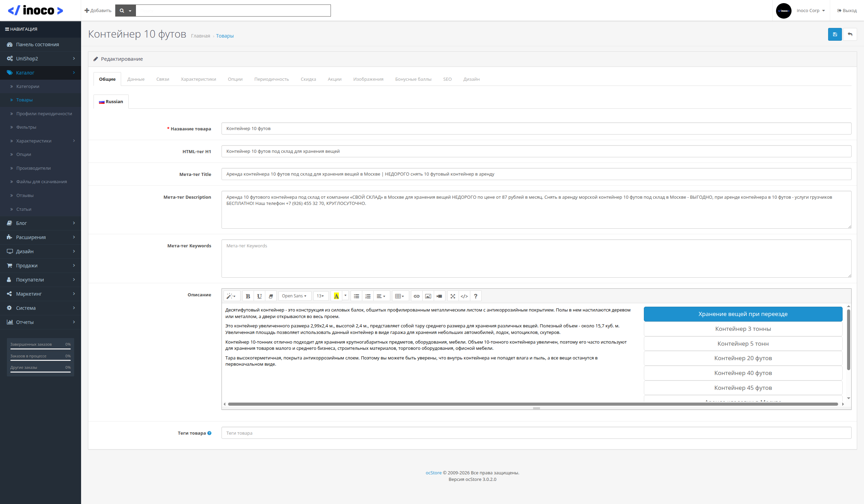
Task: Click the back/return arrow icon
Action: tap(850, 34)
